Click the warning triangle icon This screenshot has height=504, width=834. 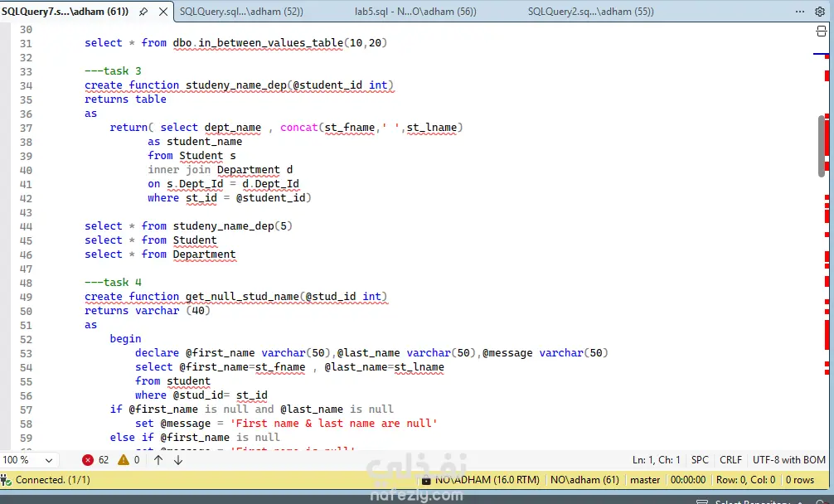tap(124, 460)
